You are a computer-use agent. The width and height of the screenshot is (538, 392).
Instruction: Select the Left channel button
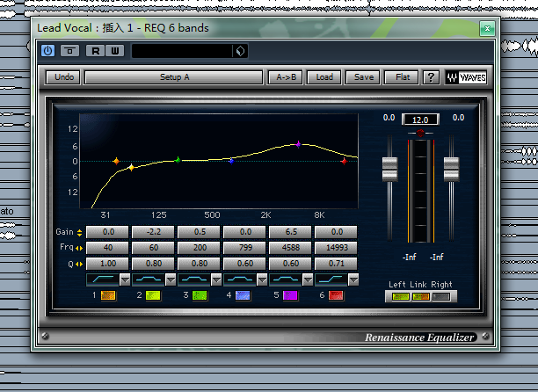tap(400, 297)
